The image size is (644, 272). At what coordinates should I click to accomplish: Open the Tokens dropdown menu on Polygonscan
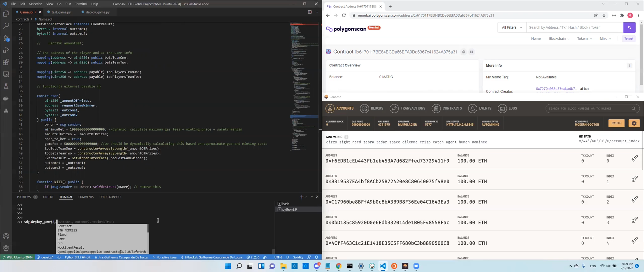point(585,39)
